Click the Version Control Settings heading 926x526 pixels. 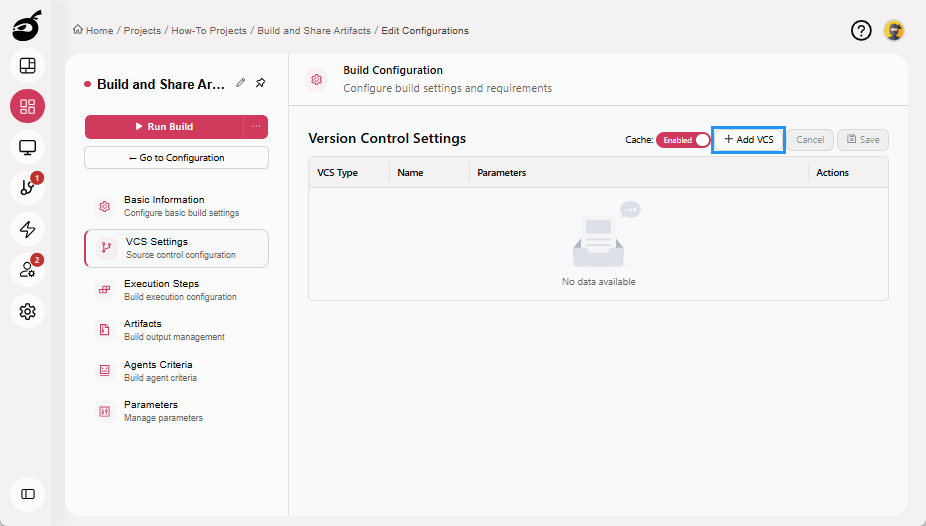pyautogui.click(x=387, y=138)
